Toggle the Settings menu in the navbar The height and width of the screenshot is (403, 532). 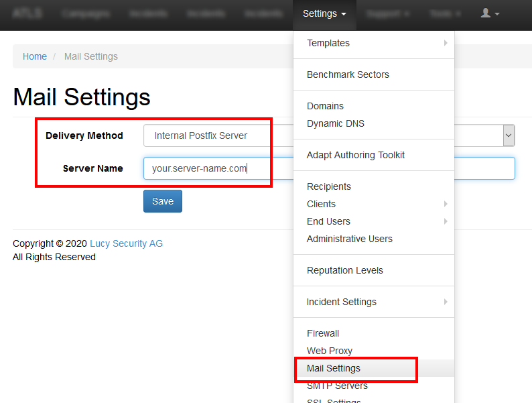point(324,13)
